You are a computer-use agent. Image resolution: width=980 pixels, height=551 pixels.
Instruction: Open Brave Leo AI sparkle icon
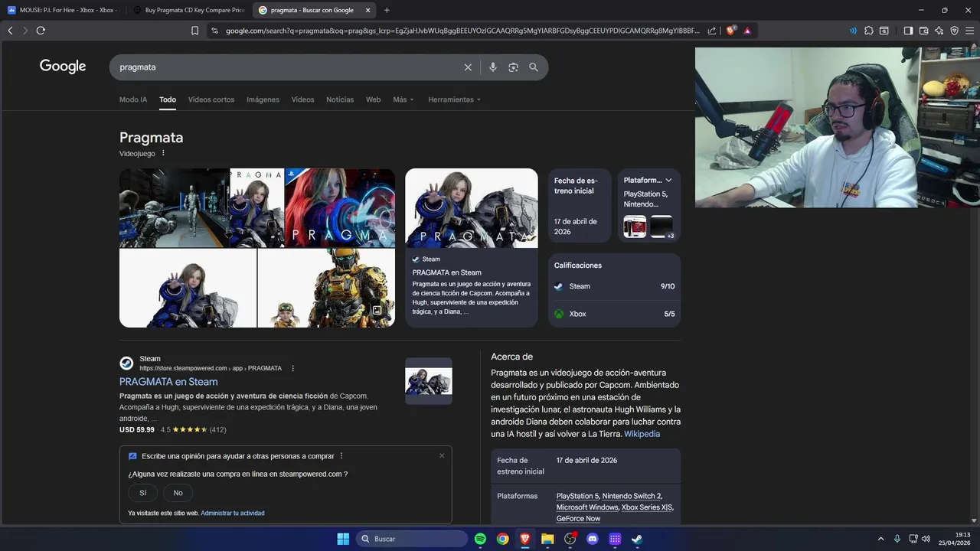(939, 31)
